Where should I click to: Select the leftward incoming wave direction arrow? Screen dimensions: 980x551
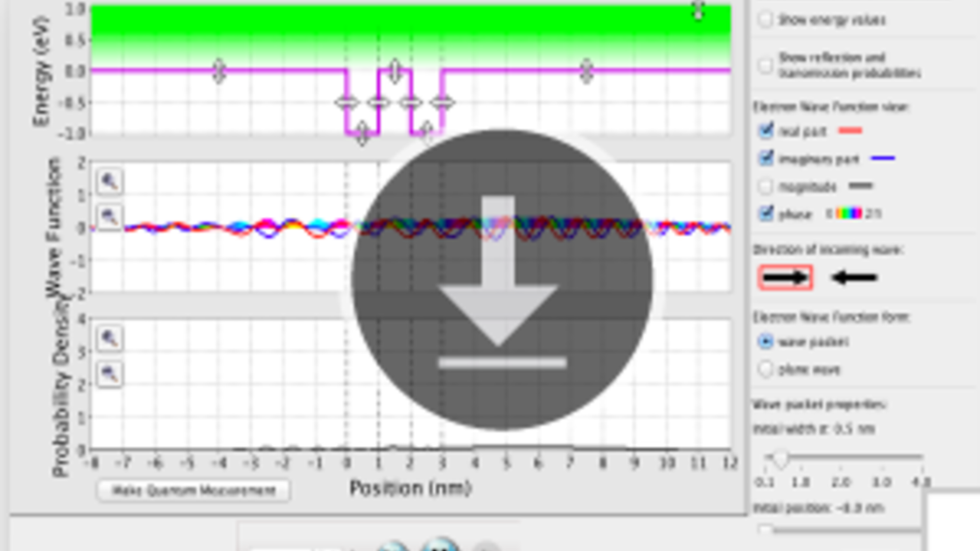click(x=853, y=277)
